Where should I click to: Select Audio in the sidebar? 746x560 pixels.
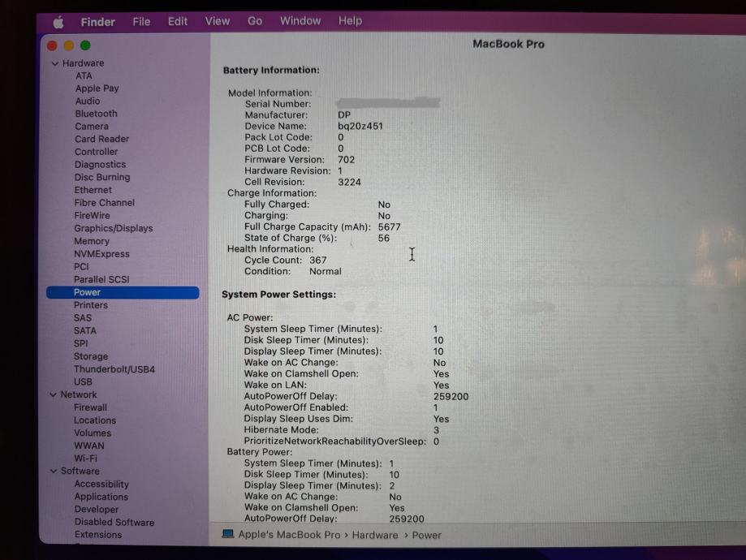point(88,101)
